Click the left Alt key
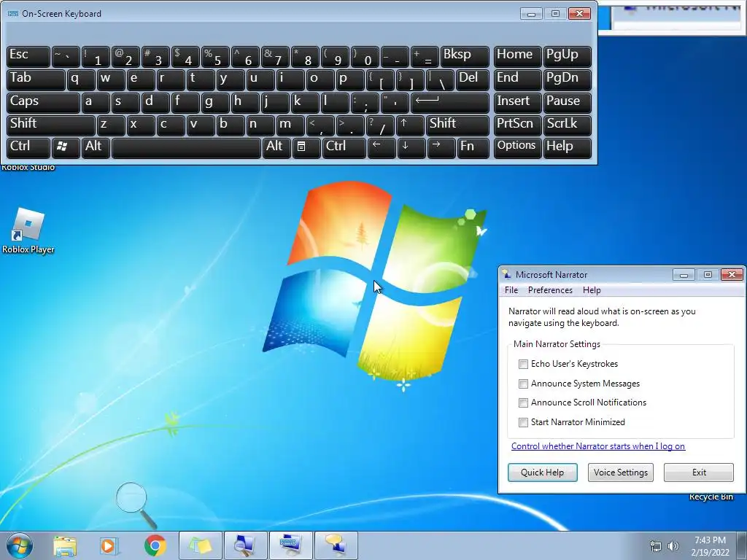Viewport: 747px width, 560px height. 96,147
